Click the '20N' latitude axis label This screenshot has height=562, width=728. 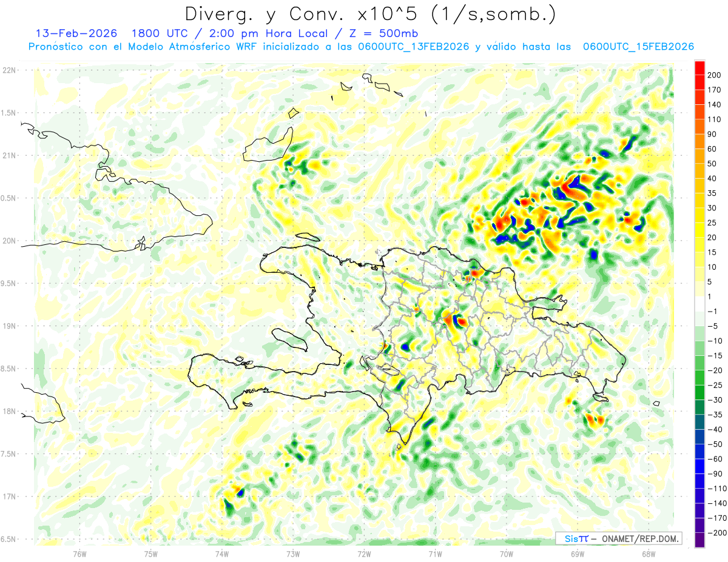point(9,241)
